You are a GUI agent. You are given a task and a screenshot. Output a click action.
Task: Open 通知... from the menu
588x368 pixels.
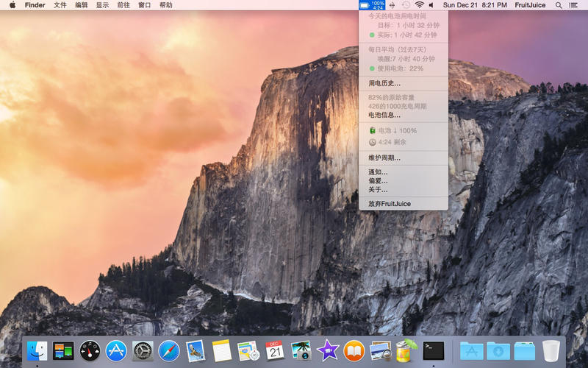pos(403,172)
